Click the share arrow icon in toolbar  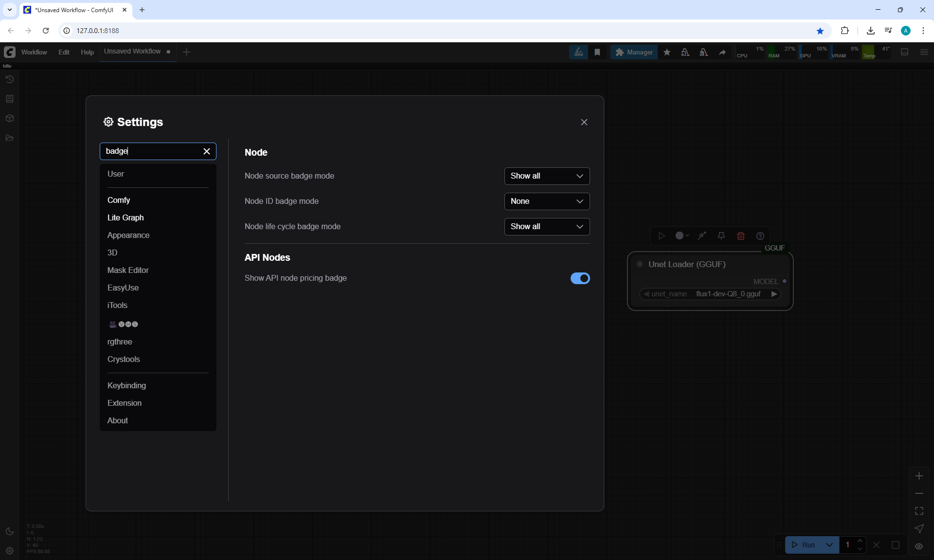point(722,52)
